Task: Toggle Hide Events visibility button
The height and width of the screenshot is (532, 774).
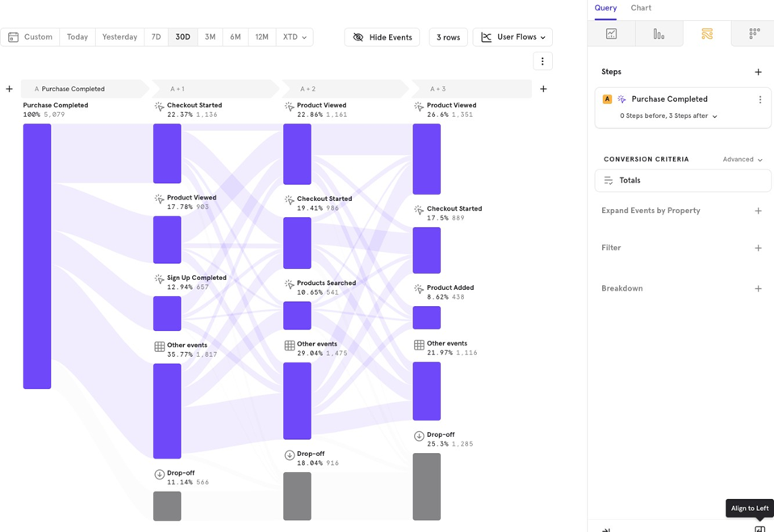Action: [382, 37]
